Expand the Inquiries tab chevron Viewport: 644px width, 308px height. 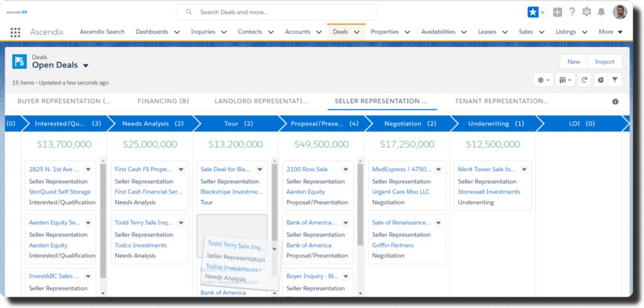pos(224,32)
